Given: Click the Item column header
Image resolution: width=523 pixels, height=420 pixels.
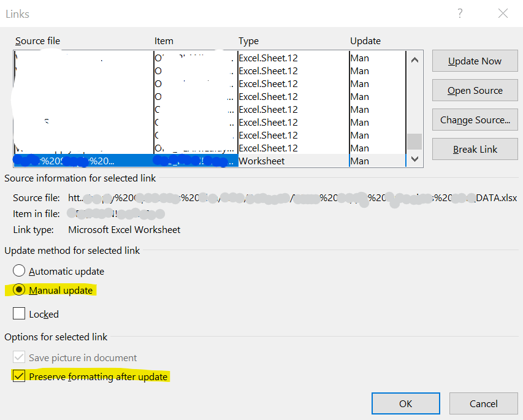Looking at the screenshot, I should click(164, 40).
